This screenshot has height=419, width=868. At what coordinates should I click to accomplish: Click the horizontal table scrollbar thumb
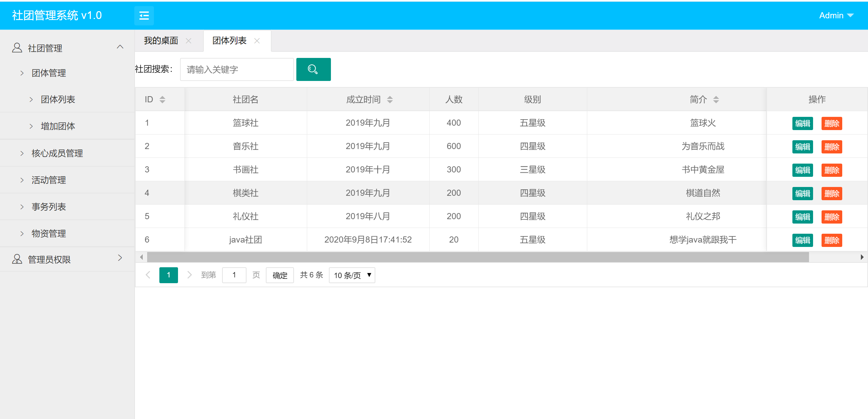477,257
